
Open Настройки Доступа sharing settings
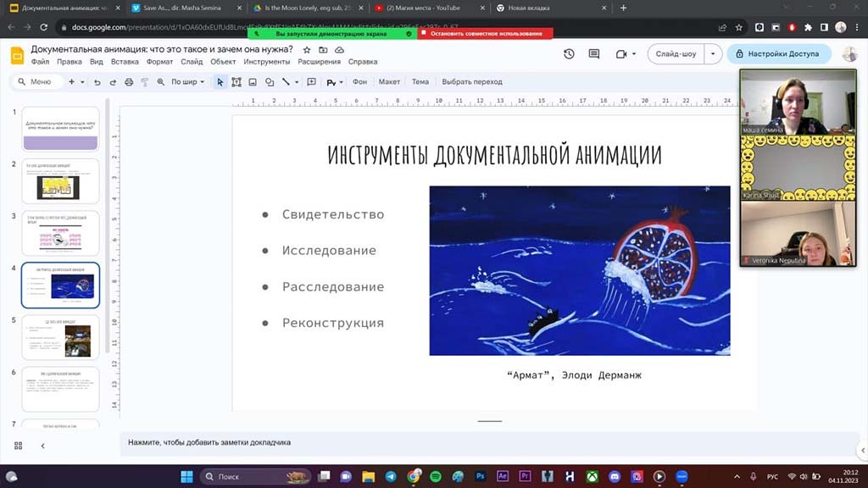779,53
